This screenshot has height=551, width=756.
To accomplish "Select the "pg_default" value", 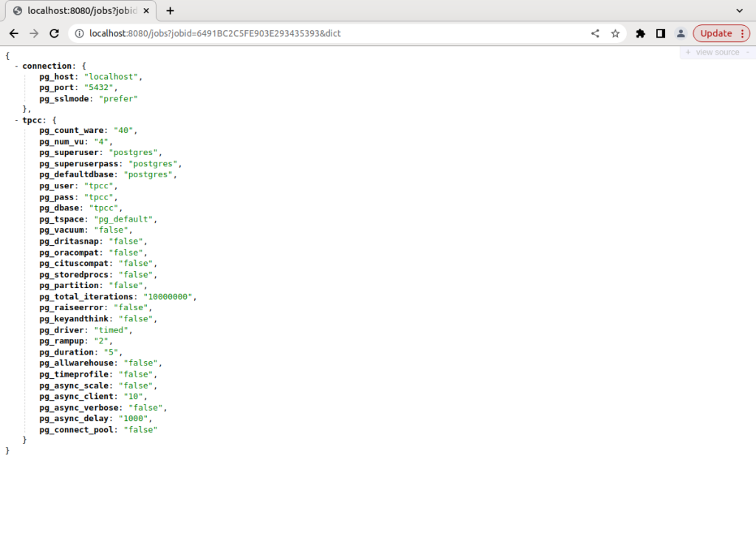I will (x=123, y=219).
